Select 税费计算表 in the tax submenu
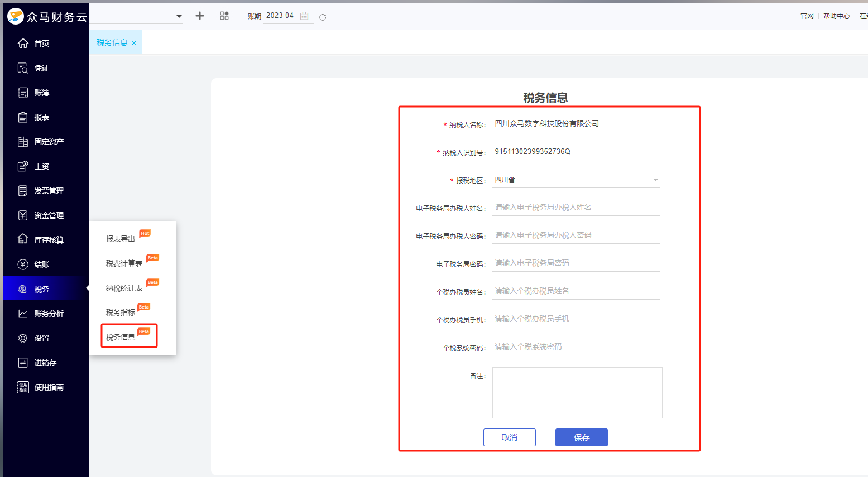Viewport: 868px width, 477px height. (x=124, y=263)
